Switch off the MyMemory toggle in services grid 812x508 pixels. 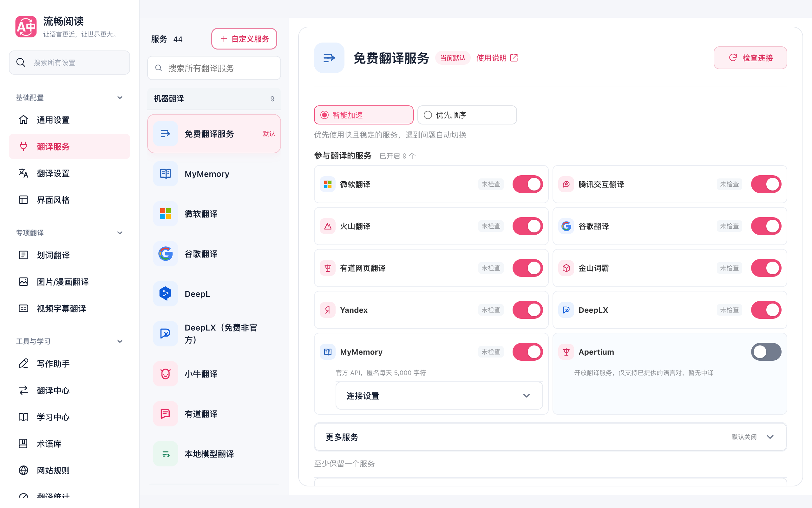[x=527, y=352]
